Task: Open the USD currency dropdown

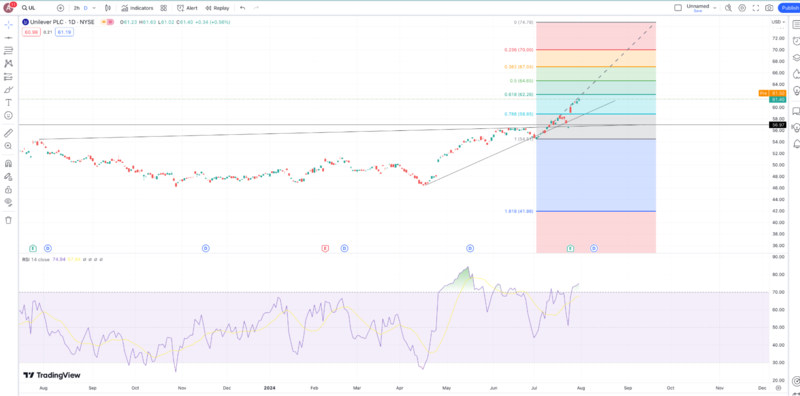Action: point(779,22)
